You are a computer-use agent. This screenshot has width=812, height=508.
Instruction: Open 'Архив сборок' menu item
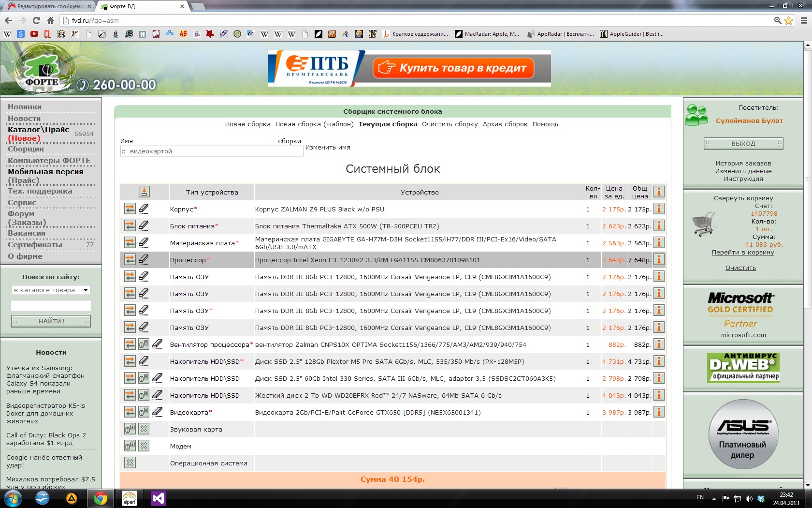tap(505, 124)
